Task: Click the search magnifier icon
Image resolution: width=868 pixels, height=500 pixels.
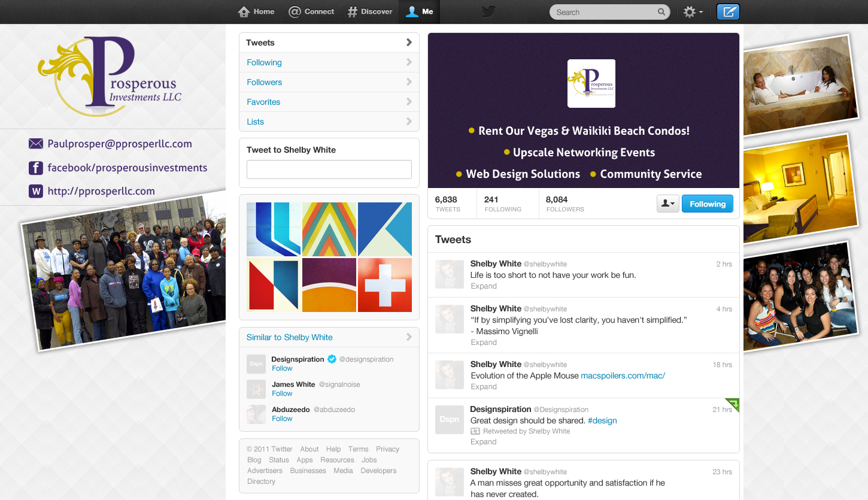Action: pos(661,12)
